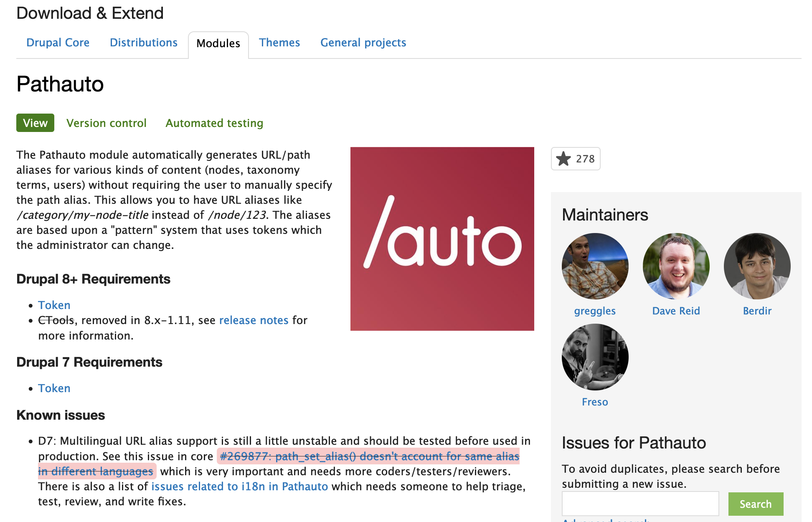The height and width of the screenshot is (522, 812).
Task: Click the Pathauto page title
Action: [60, 84]
